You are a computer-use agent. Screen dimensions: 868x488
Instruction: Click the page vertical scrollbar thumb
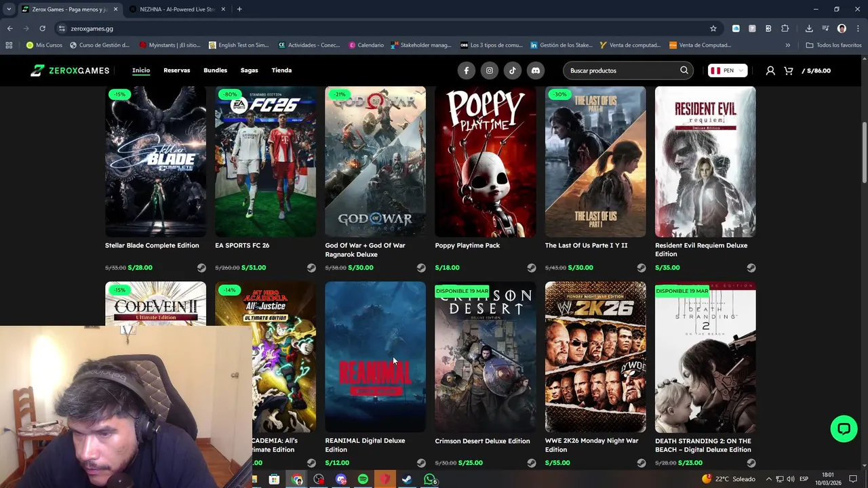(864, 152)
